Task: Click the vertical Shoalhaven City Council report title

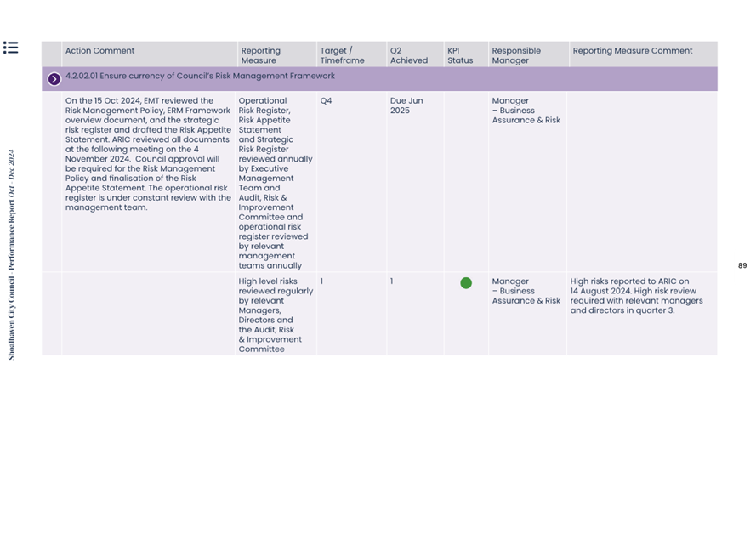Action: [x=11, y=255]
